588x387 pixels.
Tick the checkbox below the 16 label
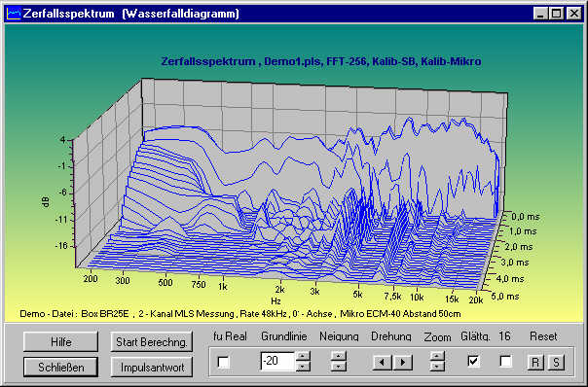coord(505,361)
